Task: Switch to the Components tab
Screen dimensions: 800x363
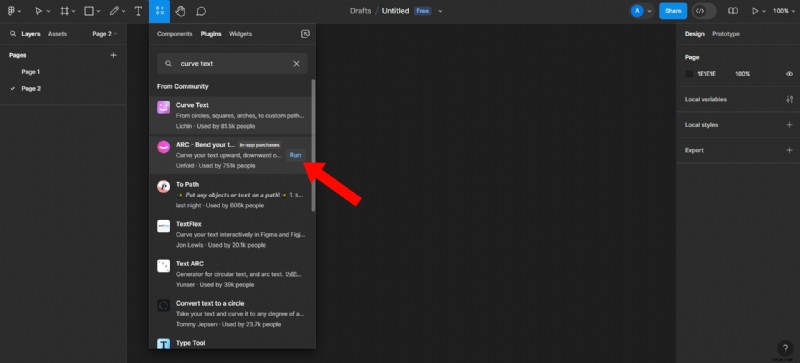Action: point(174,34)
